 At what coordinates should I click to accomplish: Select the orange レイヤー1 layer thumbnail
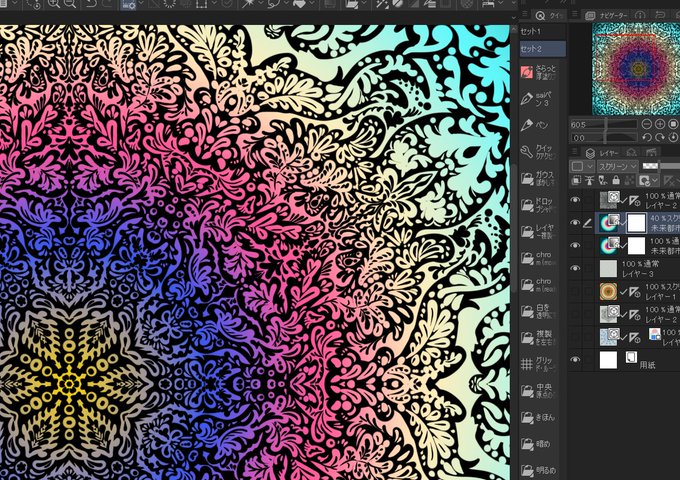pyautogui.click(x=608, y=291)
